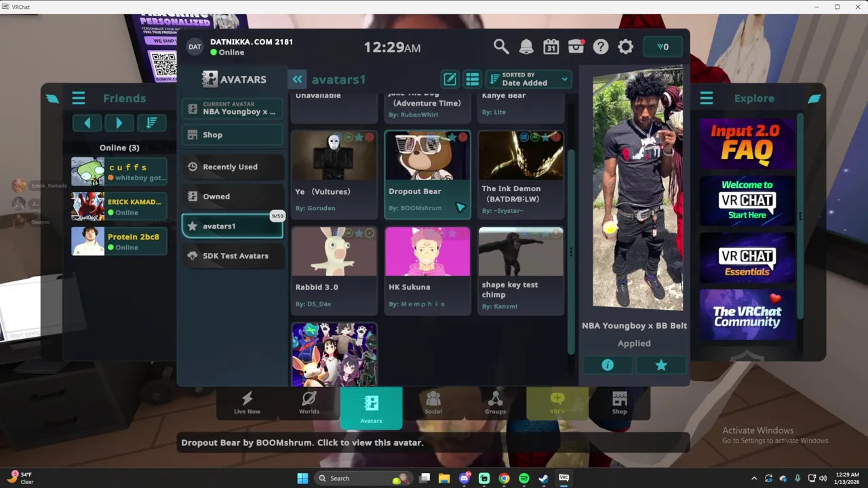Click the edit pencil icon for avatars1
This screenshot has width=868, height=488.
point(450,79)
